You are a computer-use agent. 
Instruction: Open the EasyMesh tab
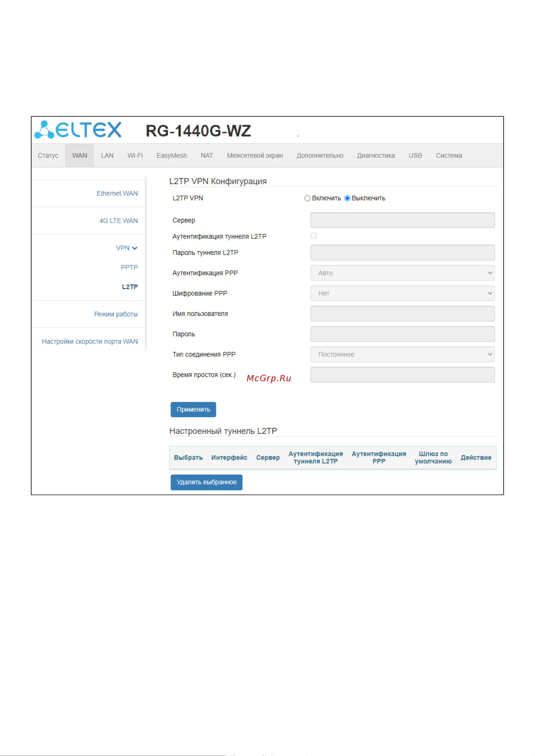[x=171, y=156]
